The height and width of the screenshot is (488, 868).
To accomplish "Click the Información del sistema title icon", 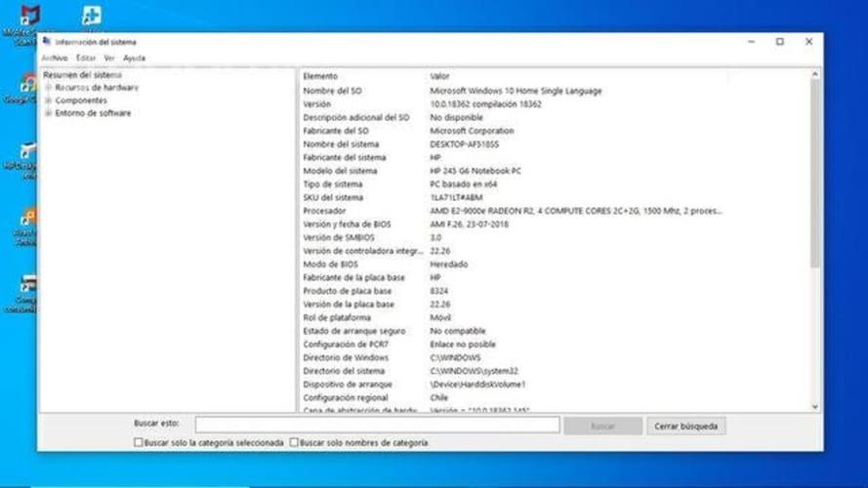I will click(x=47, y=42).
